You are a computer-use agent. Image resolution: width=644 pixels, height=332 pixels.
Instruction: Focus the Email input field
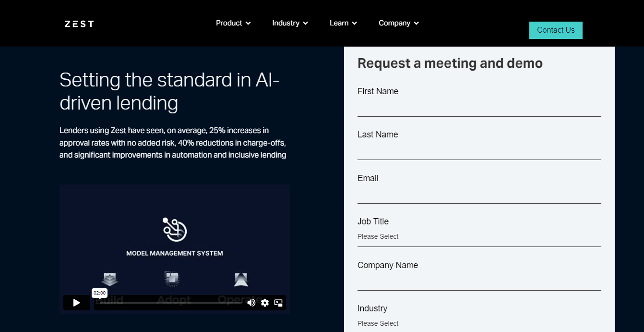click(x=479, y=195)
